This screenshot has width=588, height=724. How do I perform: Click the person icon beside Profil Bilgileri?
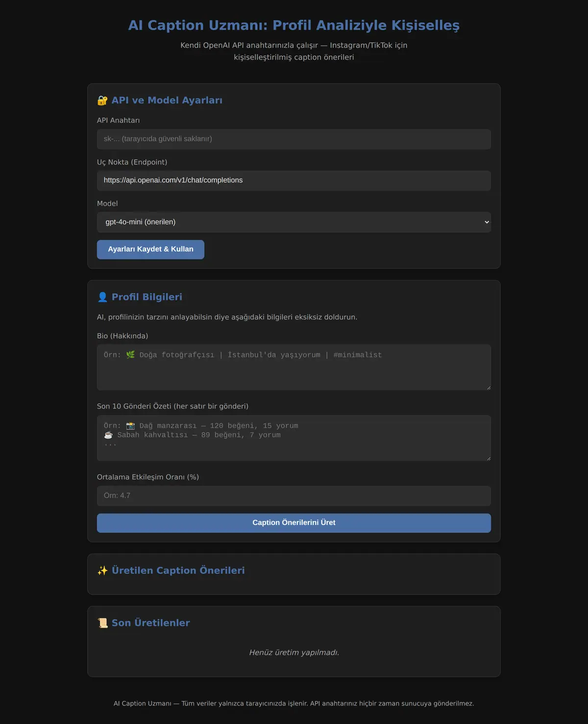[x=102, y=297]
